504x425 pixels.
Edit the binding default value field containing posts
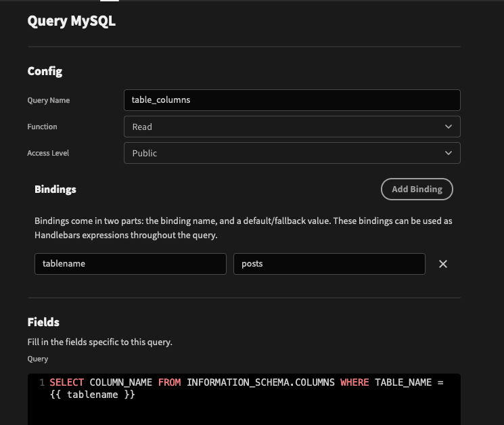pos(329,264)
